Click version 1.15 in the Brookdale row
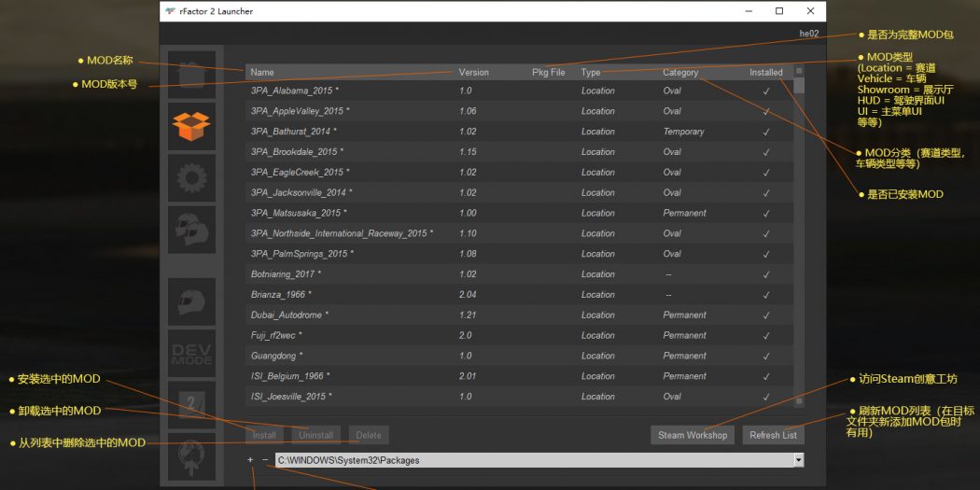The height and width of the screenshot is (490, 980). 468,152
